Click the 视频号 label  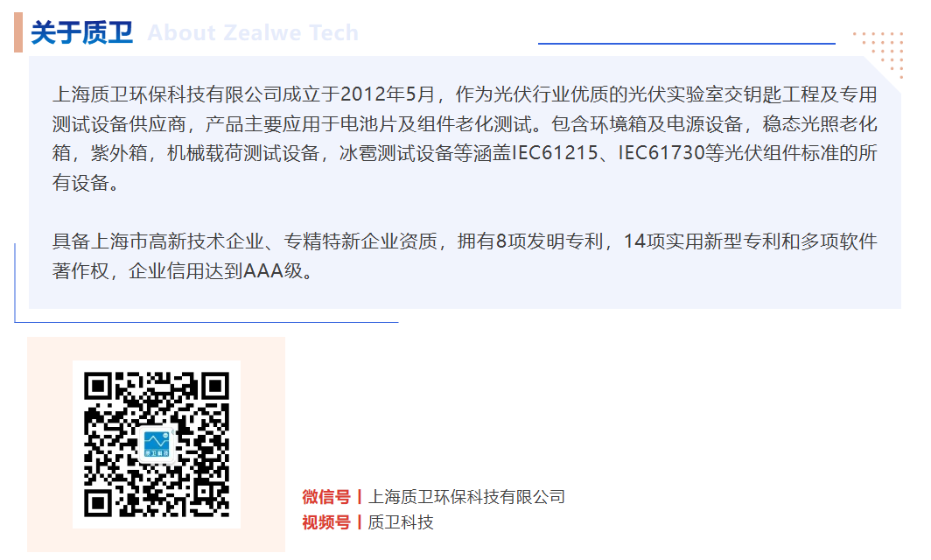pos(326,522)
